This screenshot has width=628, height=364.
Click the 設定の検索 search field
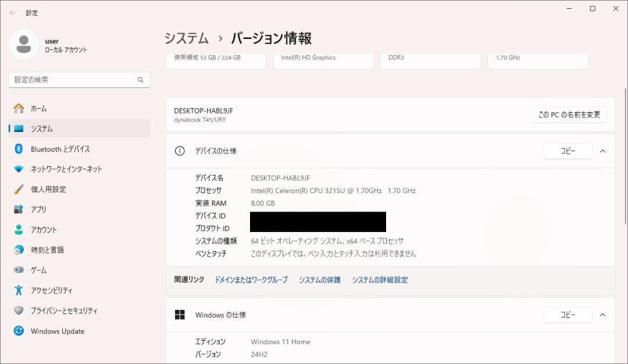click(79, 80)
